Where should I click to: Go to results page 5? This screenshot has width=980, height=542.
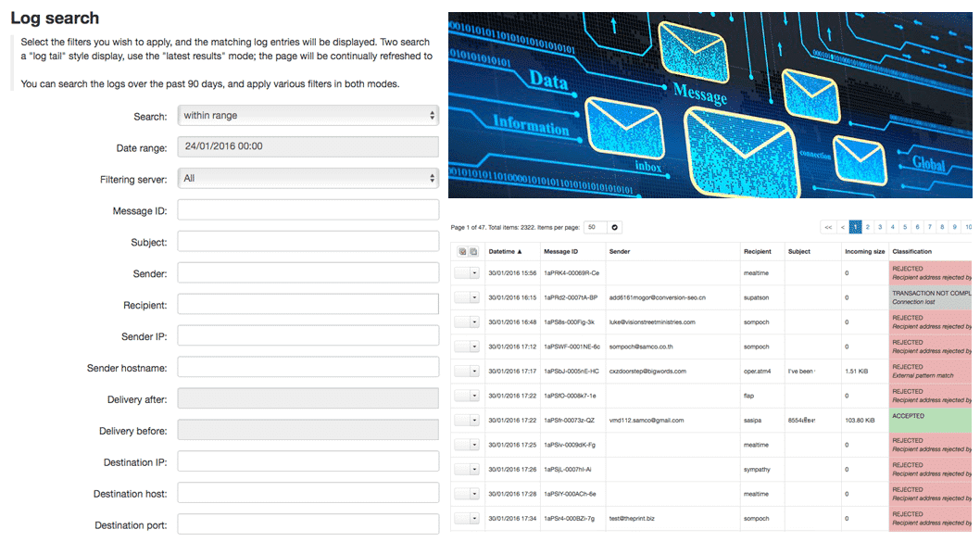[904, 228]
